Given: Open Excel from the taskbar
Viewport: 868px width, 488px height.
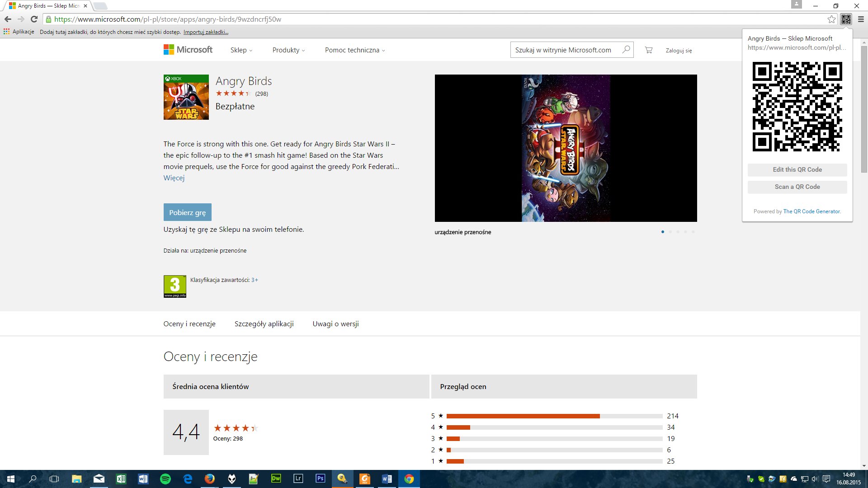Looking at the screenshot, I should (121, 479).
